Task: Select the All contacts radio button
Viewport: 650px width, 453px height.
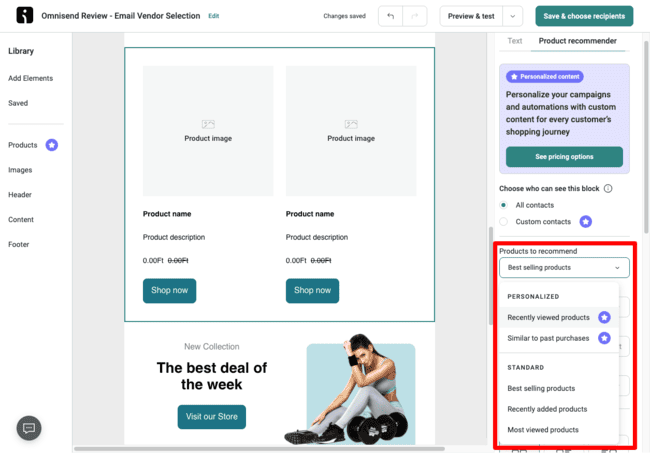Action: click(503, 205)
